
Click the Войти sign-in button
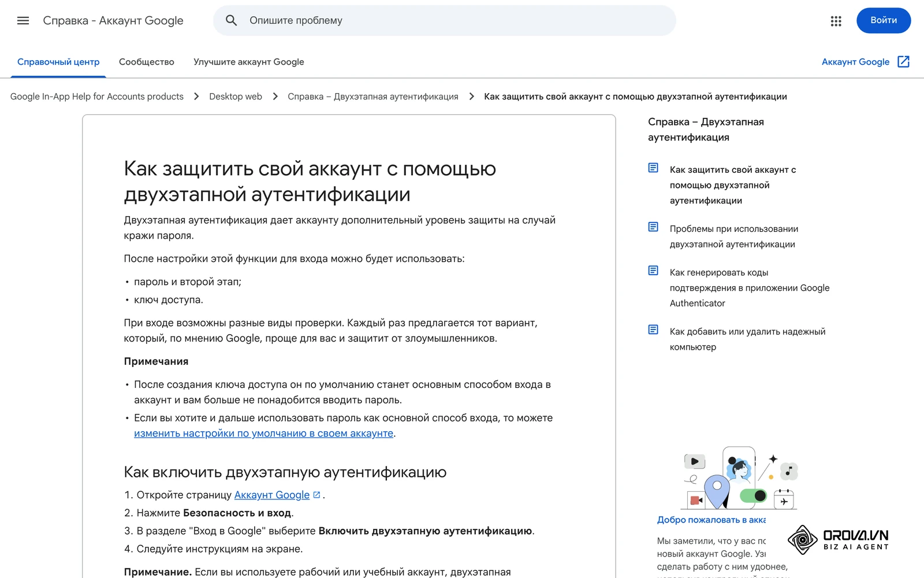tap(884, 20)
